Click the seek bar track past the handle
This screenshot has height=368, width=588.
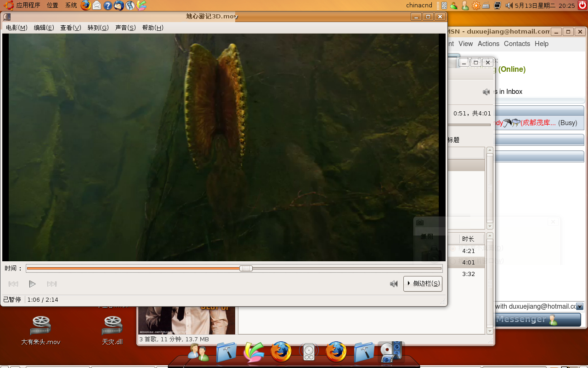pyautogui.click(x=347, y=268)
